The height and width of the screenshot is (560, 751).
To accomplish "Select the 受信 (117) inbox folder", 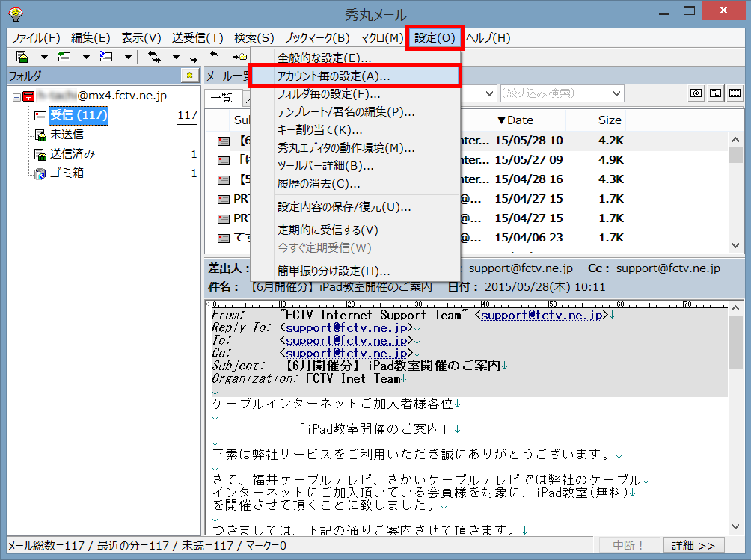I will 79,115.
